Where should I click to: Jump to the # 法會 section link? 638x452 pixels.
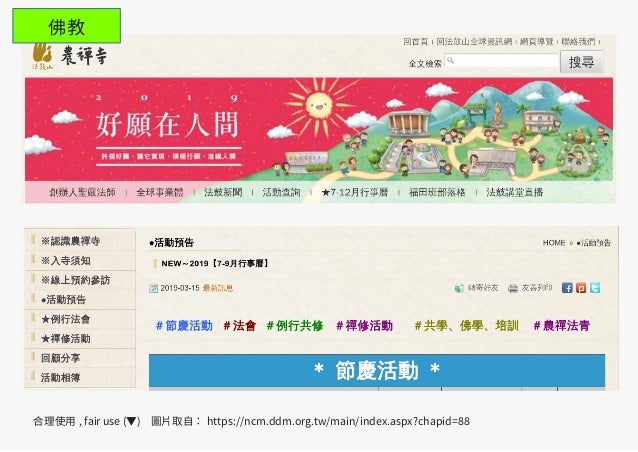point(240,325)
